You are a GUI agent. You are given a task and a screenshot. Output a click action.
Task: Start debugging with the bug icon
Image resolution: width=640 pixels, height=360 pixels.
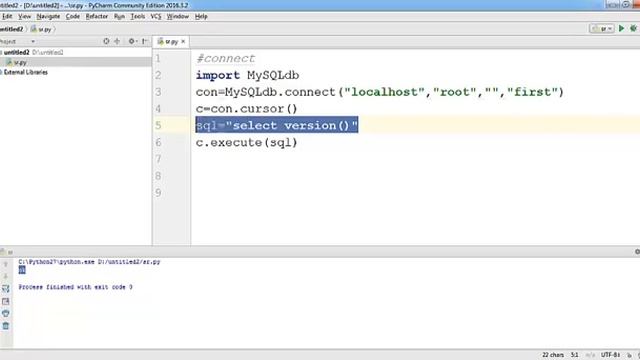pyautogui.click(x=633, y=28)
